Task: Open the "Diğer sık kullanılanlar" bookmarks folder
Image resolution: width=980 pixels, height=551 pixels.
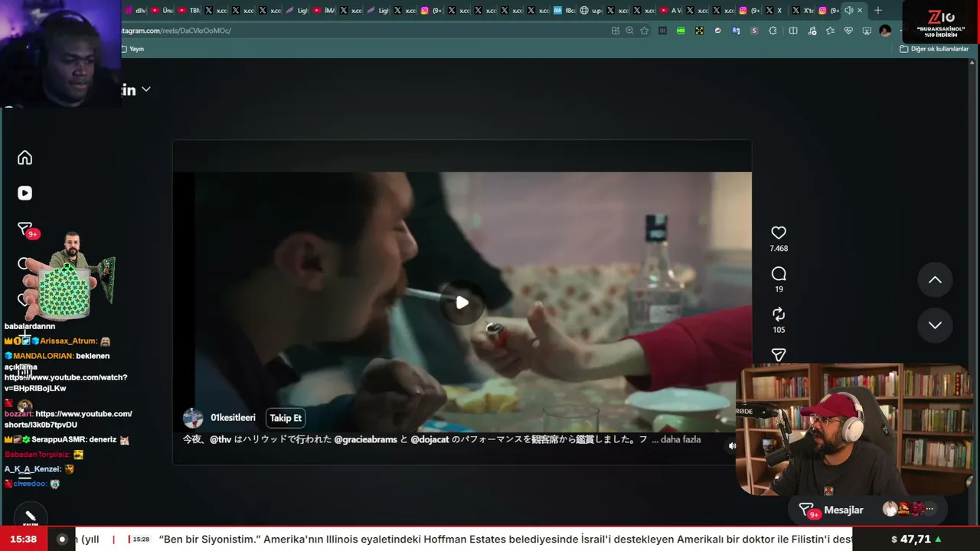Action: coord(934,49)
